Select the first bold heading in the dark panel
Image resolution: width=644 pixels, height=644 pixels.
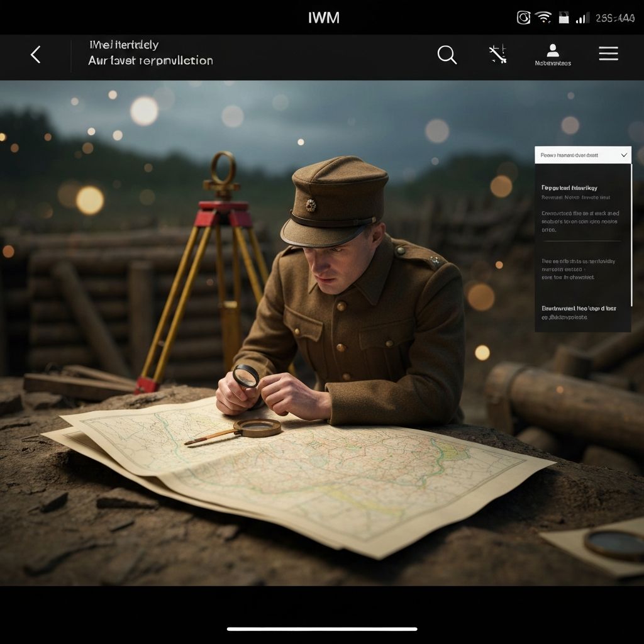click(x=569, y=187)
